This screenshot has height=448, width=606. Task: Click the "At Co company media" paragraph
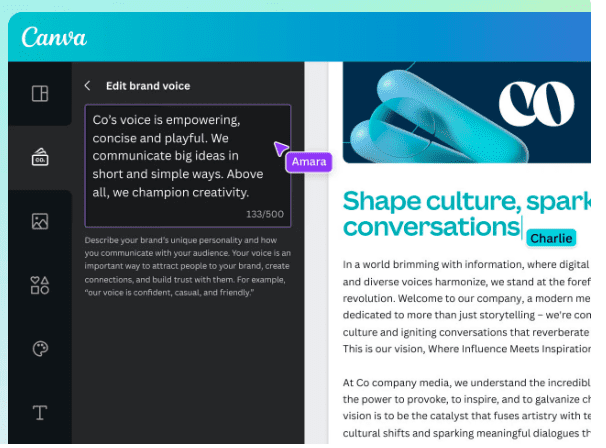coord(465,408)
